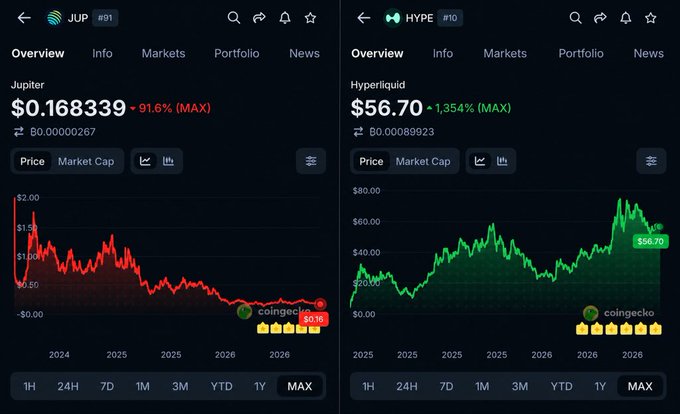The image size is (680, 414).
Task: Select candlestick chart view for Jupiter
Action: (x=168, y=161)
